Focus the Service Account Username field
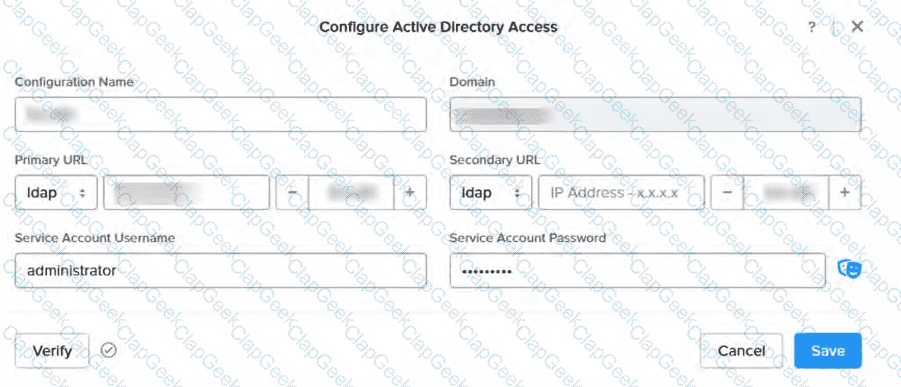 coord(221,270)
